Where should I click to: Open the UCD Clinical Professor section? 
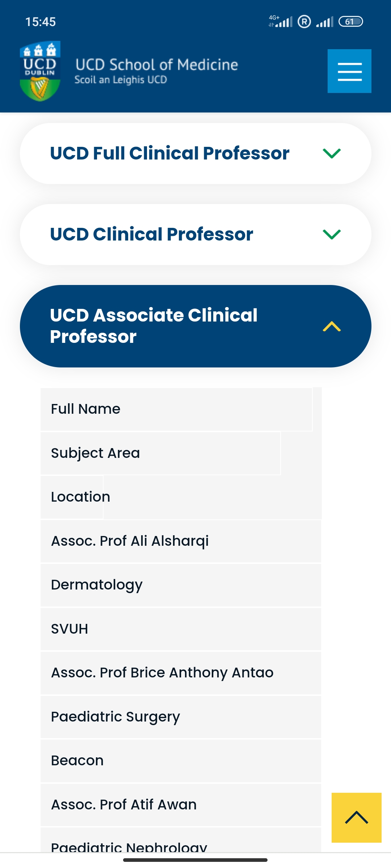point(195,234)
